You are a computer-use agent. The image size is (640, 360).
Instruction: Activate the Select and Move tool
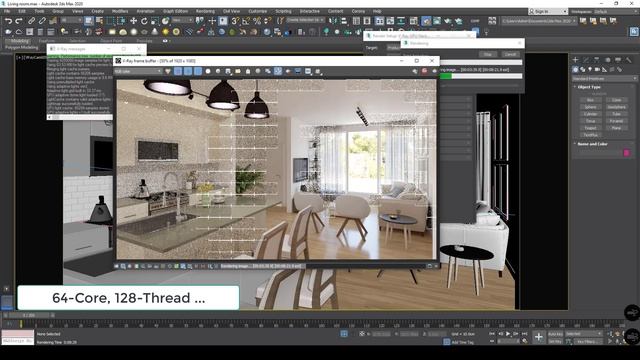coord(133,20)
